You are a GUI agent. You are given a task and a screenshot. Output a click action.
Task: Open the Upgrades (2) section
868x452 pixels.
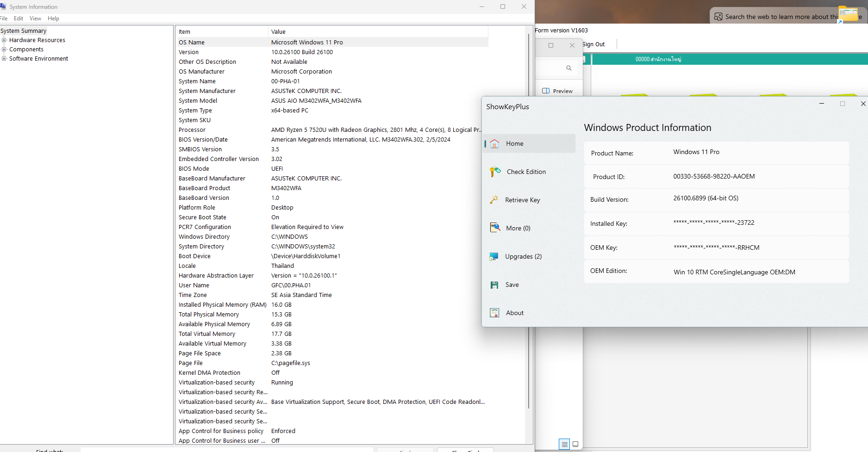tap(523, 256)
